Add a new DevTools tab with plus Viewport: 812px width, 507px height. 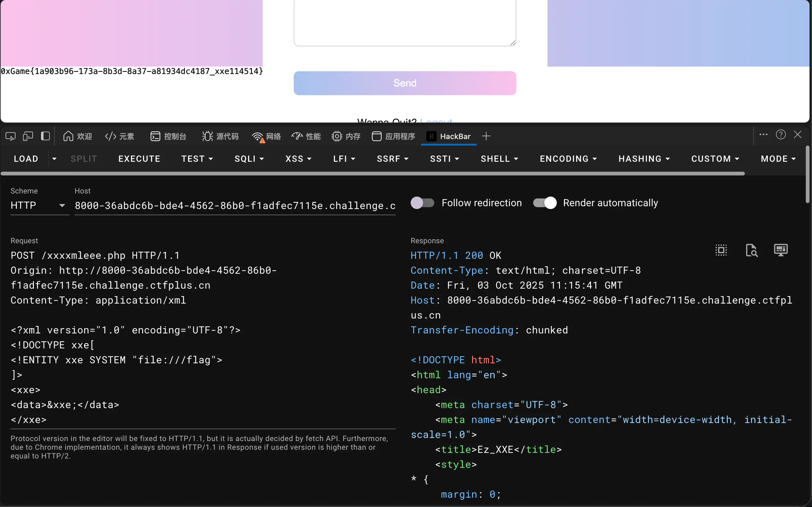[486, 136]
